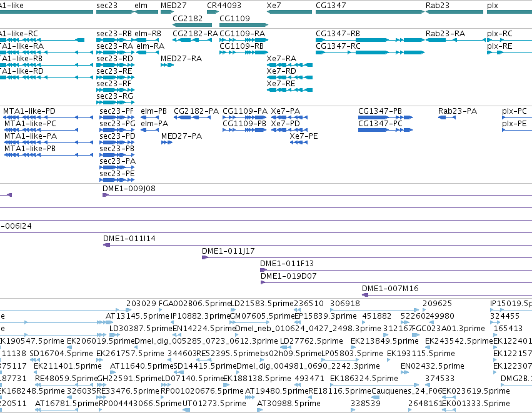Viewport: 532px width, 413px height.
Task: Click transcript CG1347-RC
Action: click(x=338, y=46)
